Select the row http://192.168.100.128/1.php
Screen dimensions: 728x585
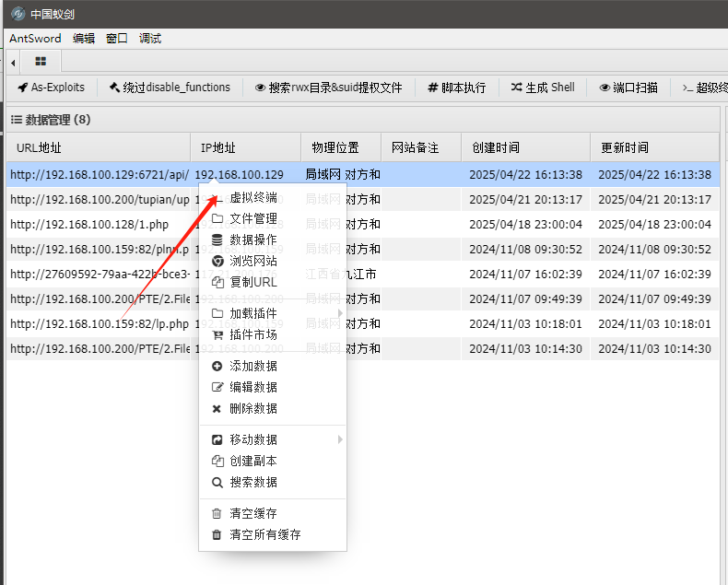(362, 224)
